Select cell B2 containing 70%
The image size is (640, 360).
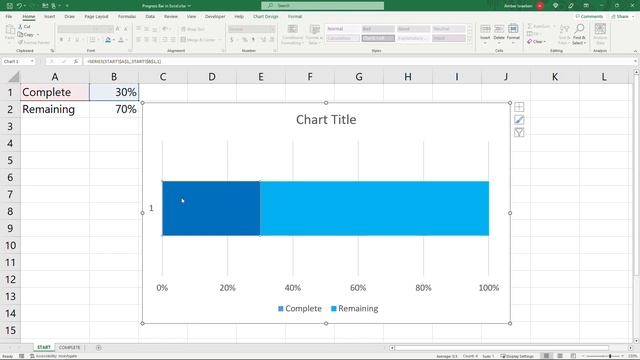click(114, 109)
